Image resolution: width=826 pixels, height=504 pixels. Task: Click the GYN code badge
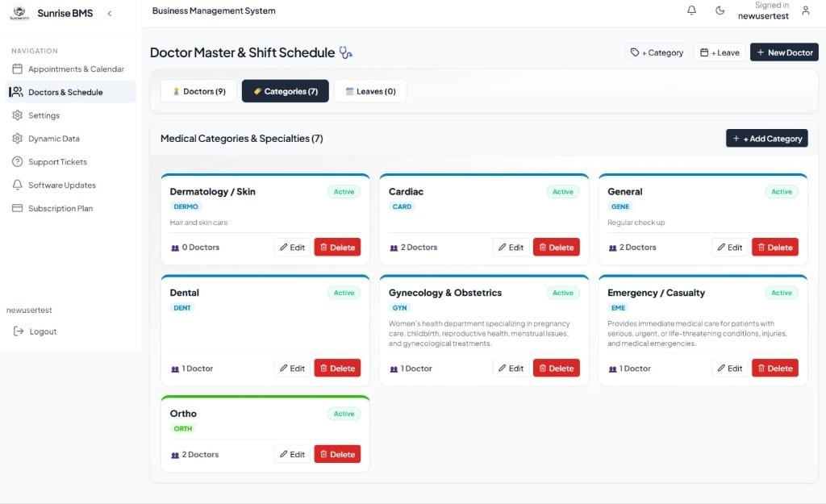400,308
